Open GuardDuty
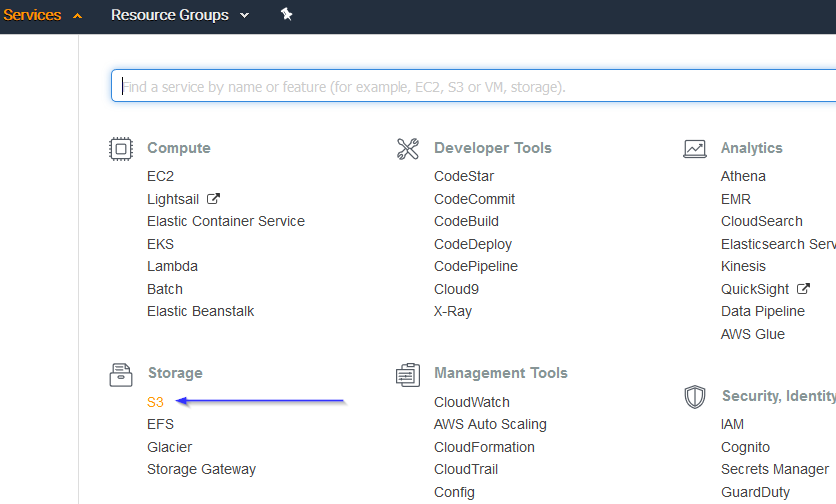836x504 pixels. pyautogui.click(x=755, y=492)
